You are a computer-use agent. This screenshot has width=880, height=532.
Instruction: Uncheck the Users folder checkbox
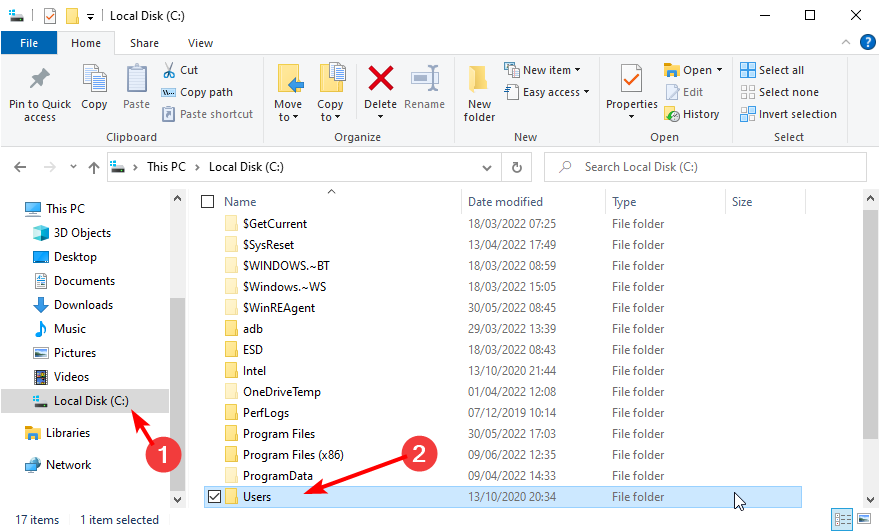point(214,497)
